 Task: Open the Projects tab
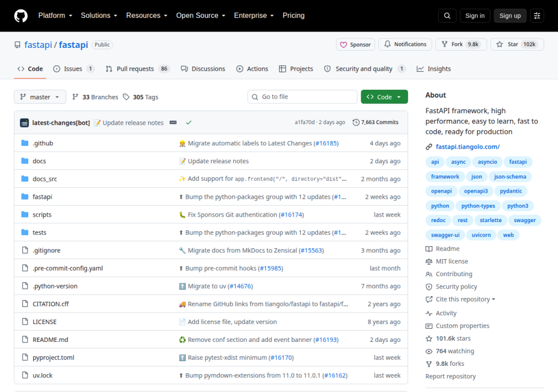[x=296, y=69]
